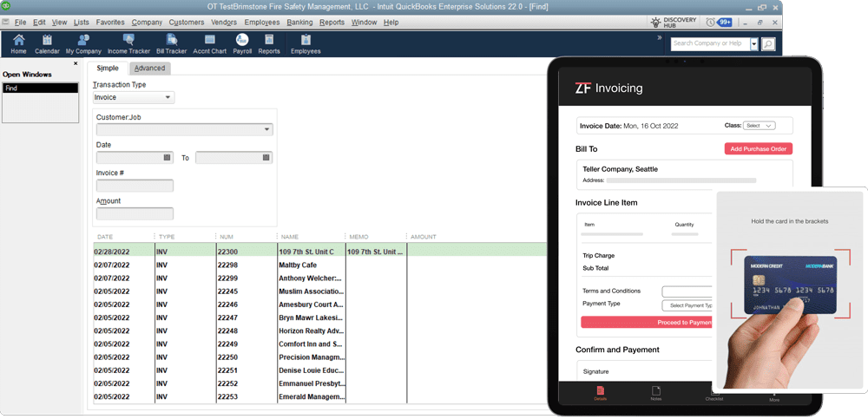
Task: Click the Add Purchase Order button
Action: (759, 149)
